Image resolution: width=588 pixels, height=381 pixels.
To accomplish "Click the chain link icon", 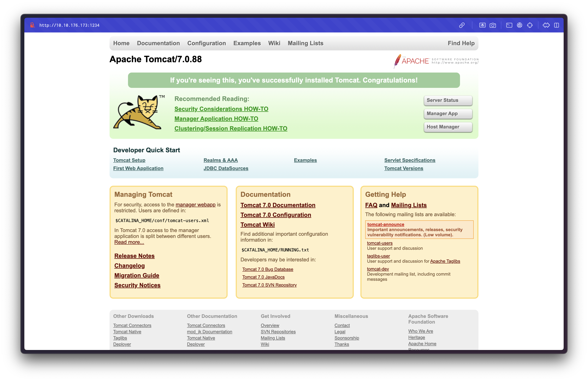I will pyautogui.click(x=462, y=25).
